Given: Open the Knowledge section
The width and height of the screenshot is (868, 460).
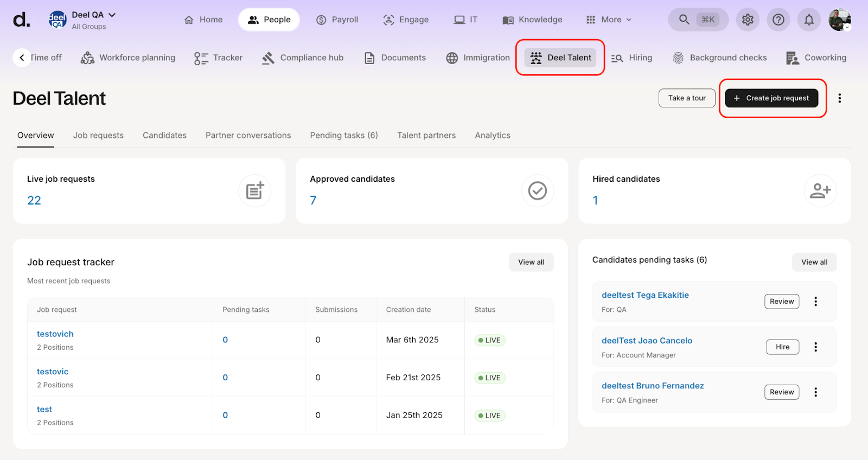Looking at the screenshot, I should pos(533,20).
